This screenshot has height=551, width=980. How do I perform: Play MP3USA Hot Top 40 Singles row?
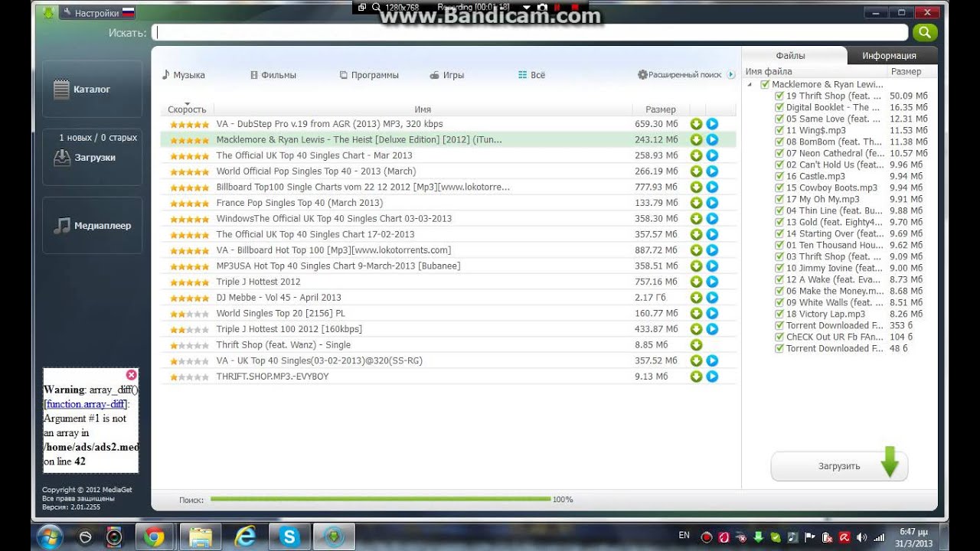(712, 266)
